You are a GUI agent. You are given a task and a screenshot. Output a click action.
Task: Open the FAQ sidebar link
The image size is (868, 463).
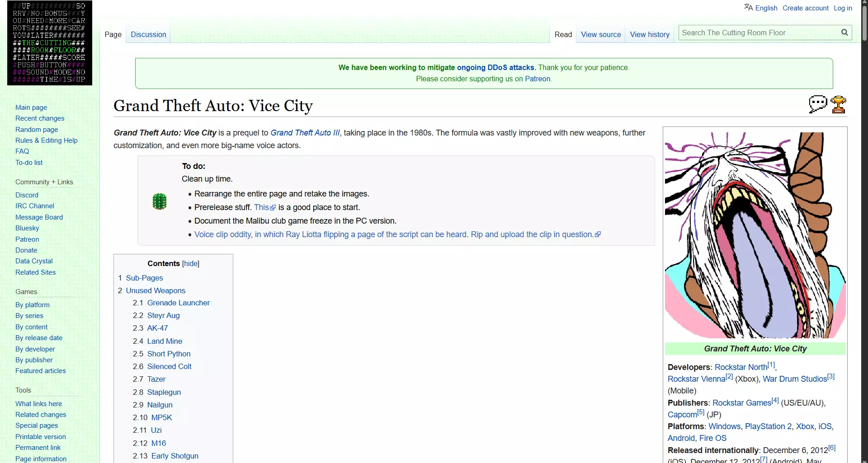tap(22, 151)
